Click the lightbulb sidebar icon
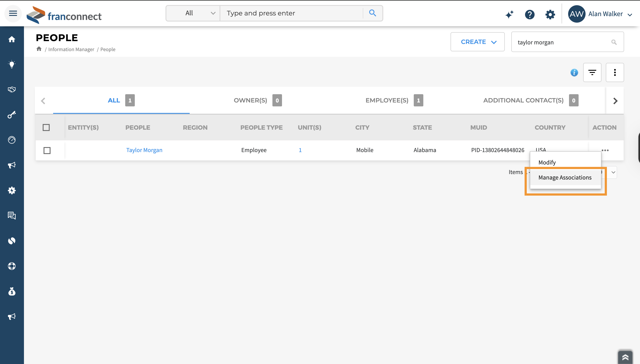The height and width of the screenshot is (364, 640). tap(12, 64)
